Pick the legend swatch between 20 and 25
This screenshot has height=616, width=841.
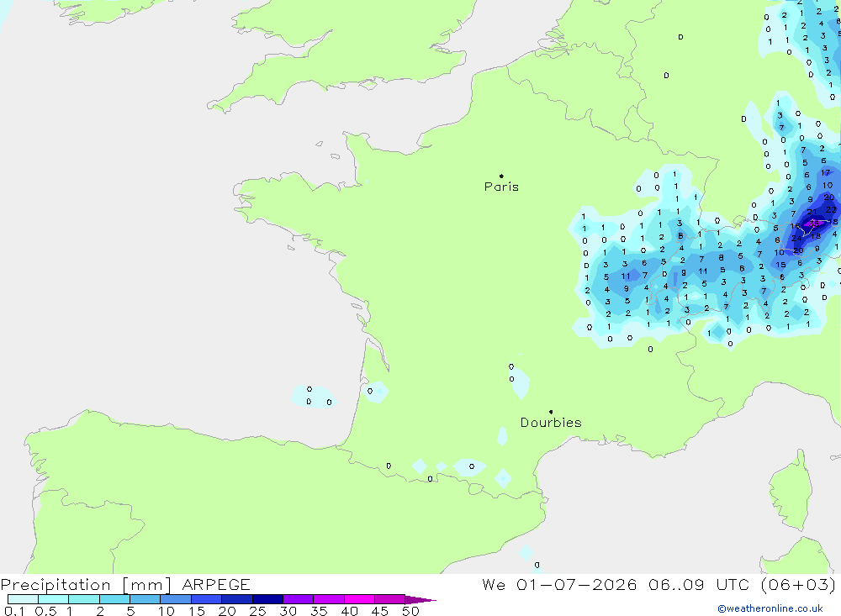tap(237, 599)
